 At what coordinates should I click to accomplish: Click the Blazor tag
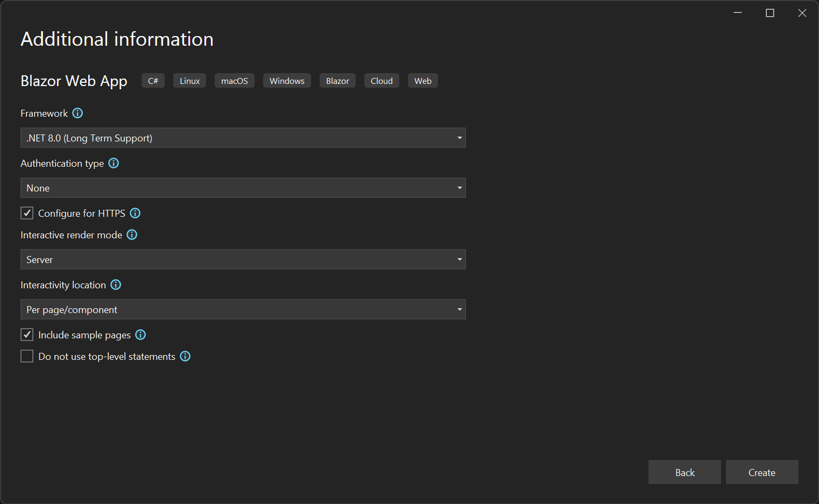tap(337, 81)
